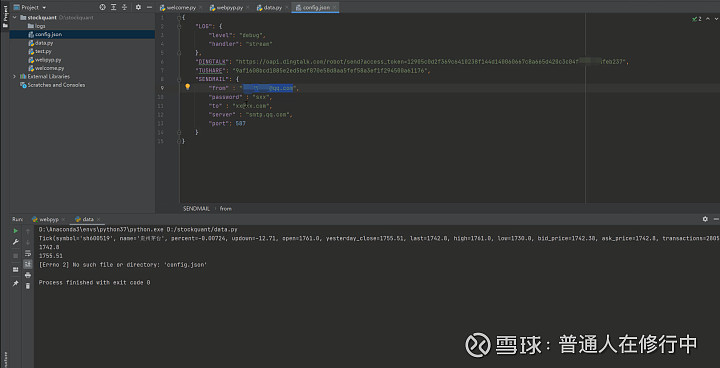Click 'Process finished with exit code 0'
Screen dimensions: 720x368
[x=94, y=283]
